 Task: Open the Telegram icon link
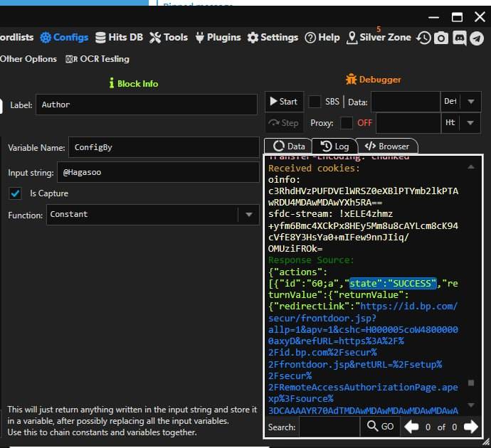[477, 38]
